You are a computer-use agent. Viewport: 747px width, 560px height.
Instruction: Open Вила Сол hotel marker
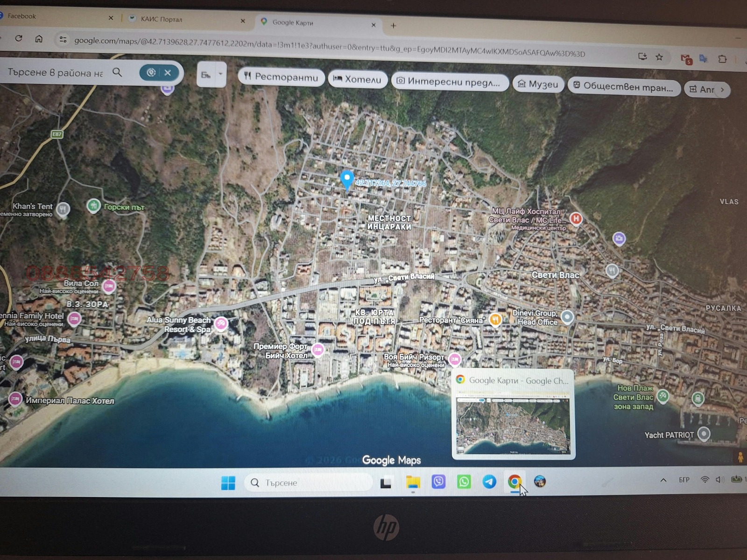[x=109, y=286]
